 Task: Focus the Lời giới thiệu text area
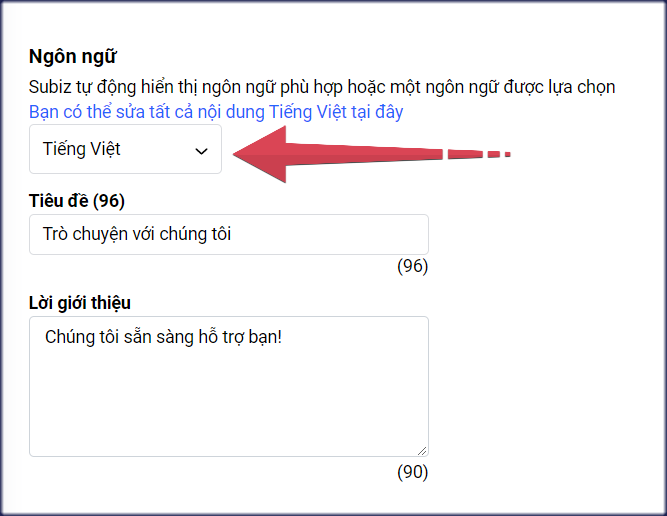[228, 386]
